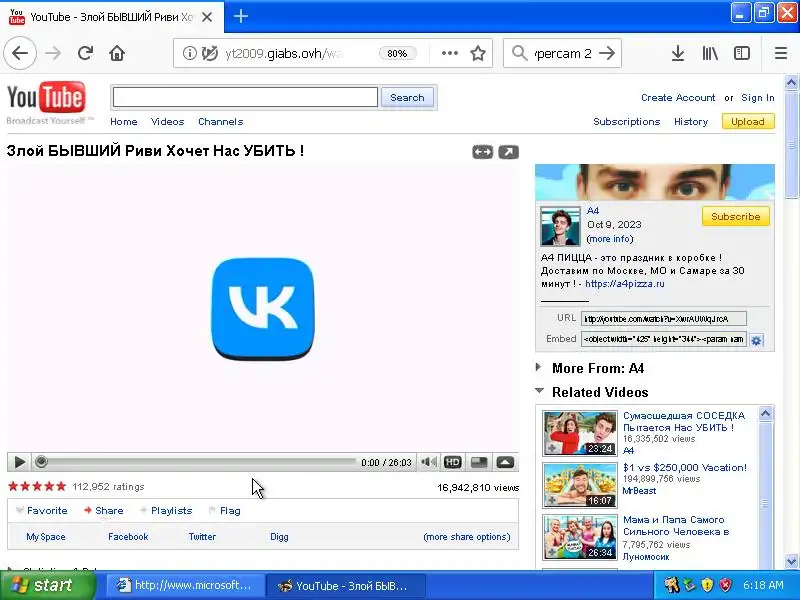Toggle HD video quality

pyautogui.click(x=453, y=462)
